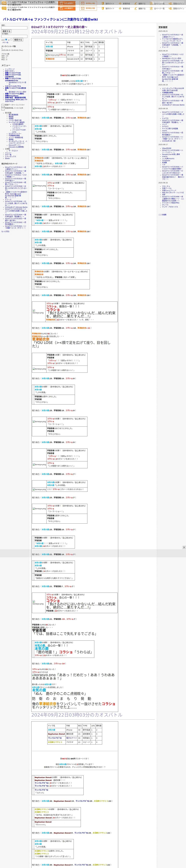186x868 pixels.
Task: Click 第4673回C-BR杯スタートです! announcement text
Action: (75, 759)
